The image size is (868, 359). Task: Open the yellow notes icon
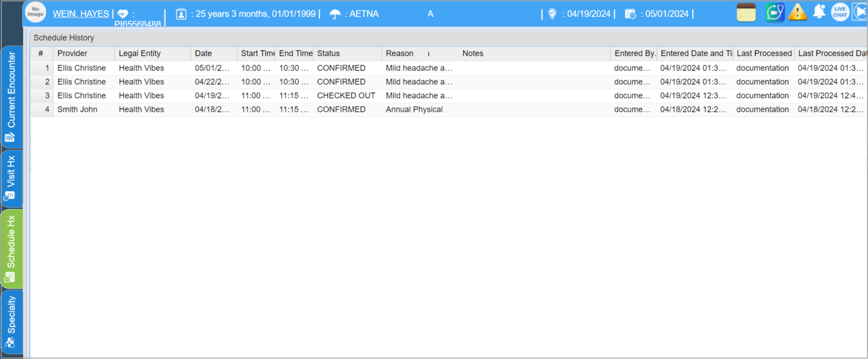[x=745, y=12]
